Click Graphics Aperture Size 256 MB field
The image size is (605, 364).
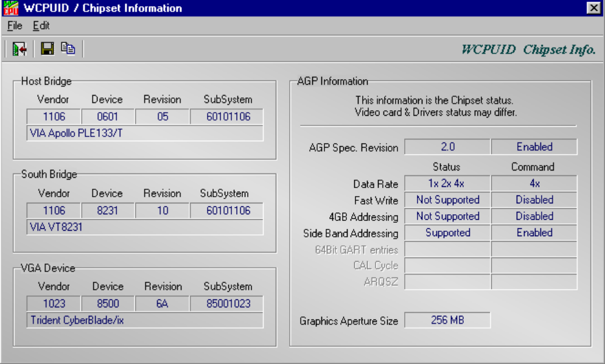point(447,320)
